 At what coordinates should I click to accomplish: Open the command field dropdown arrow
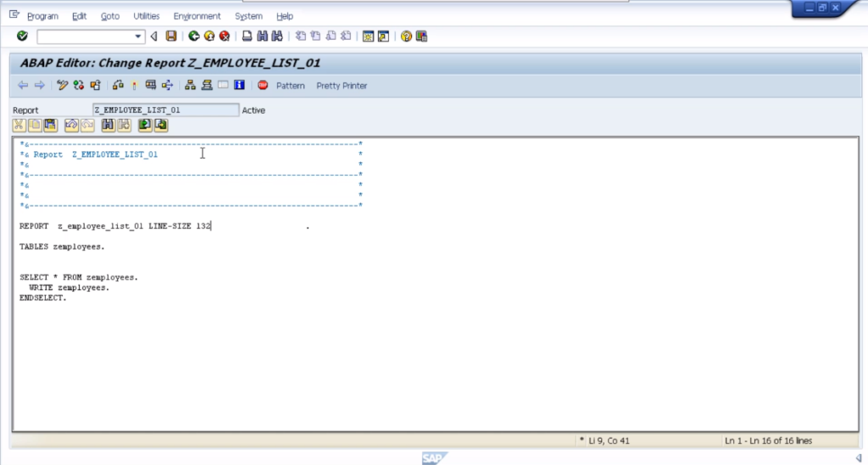pos(138,36)
